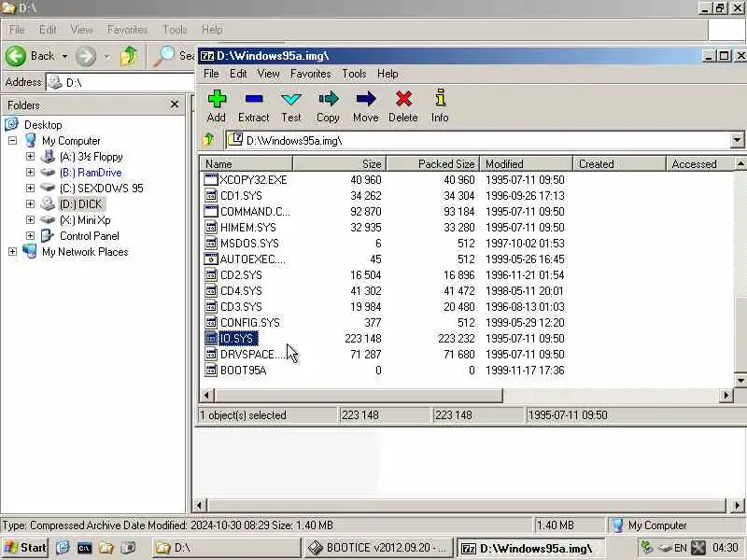
Task: Click the Explorer address field D:\
Action: 120,82
